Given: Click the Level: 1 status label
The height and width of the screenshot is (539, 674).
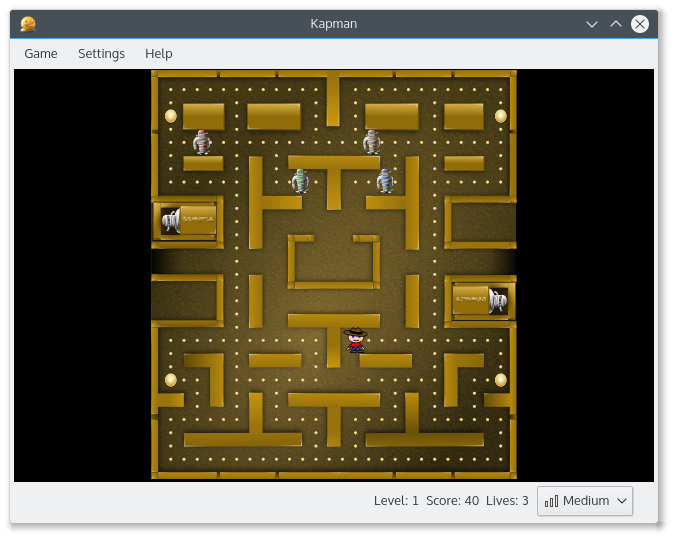Looking at the screenshot, I should click(x=396, y=501).
